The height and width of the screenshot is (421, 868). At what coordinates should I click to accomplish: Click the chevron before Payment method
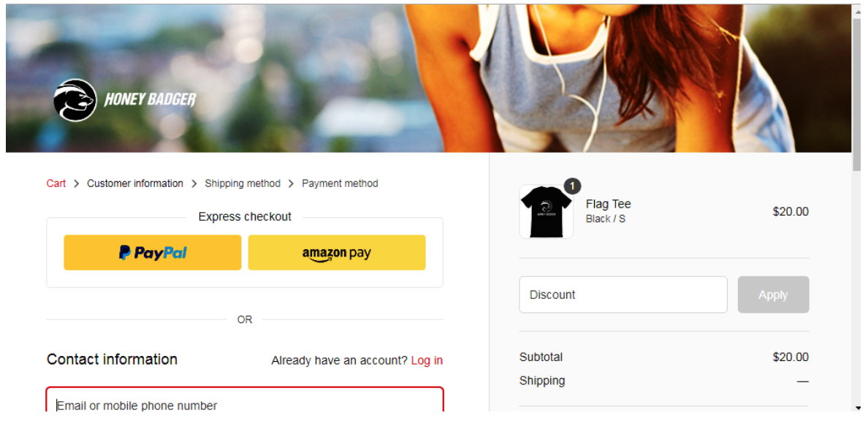(x=291, y=184)
